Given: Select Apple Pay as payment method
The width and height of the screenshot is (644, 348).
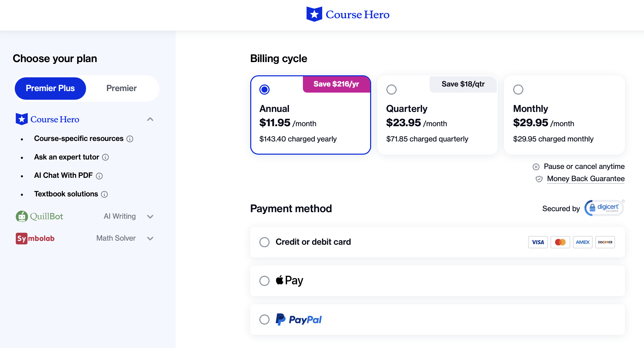Looking at the screenshot, I should (264, 281).
